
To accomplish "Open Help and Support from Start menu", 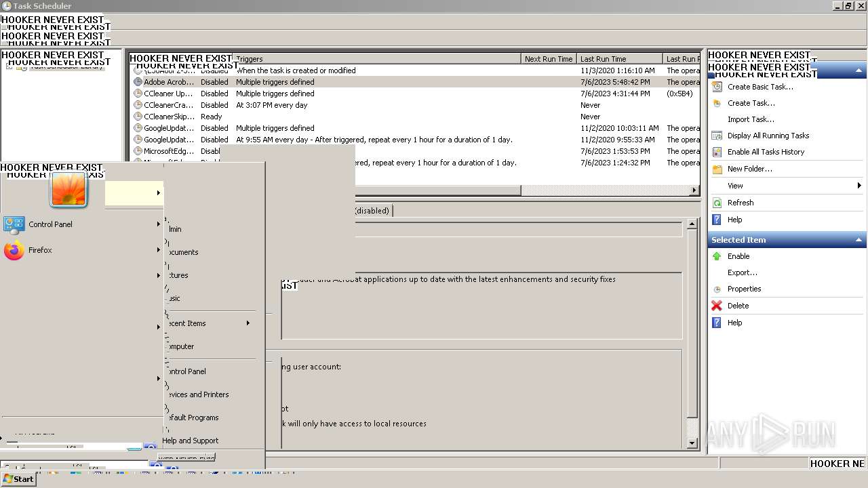I will [190, 441].
